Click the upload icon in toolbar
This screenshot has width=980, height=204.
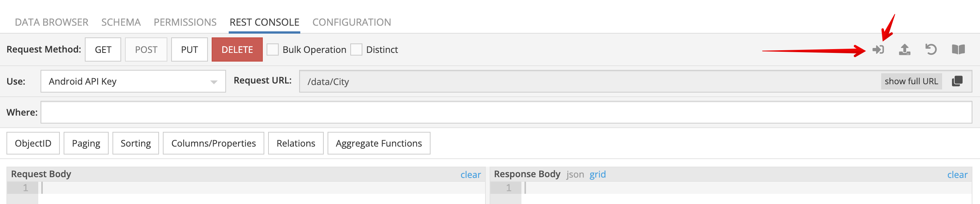pyautogui.click(x=905, y=50)
